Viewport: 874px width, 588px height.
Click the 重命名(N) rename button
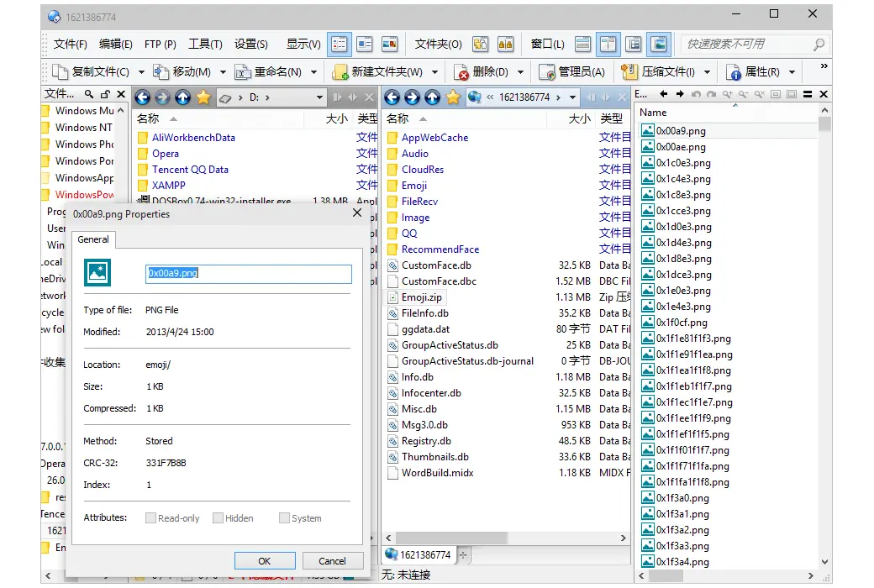pos(269,72)
